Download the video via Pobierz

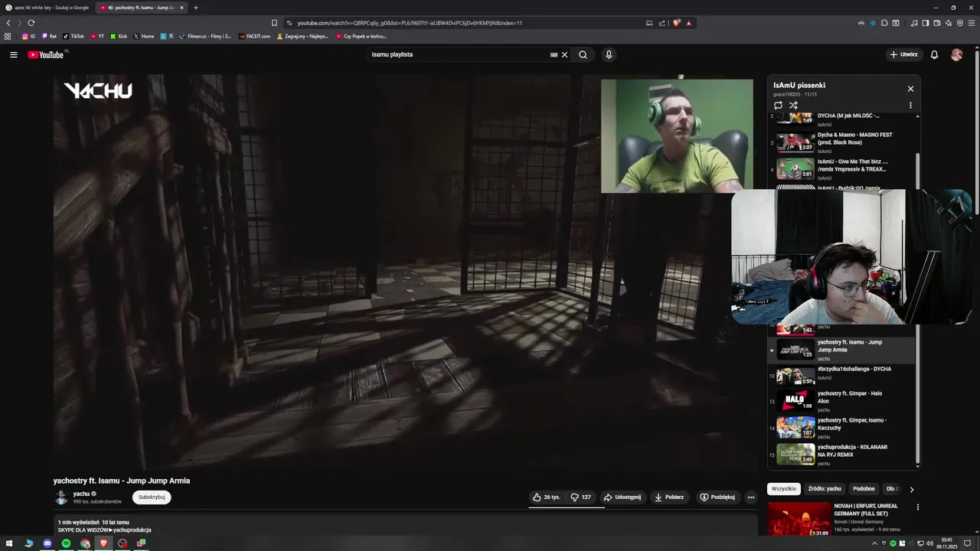coord(669,497)
